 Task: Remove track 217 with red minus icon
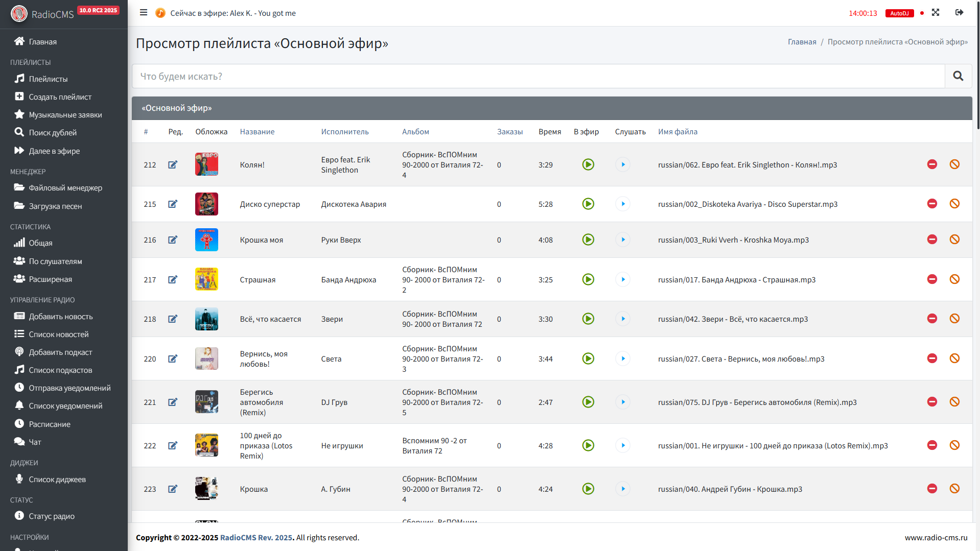932,279
